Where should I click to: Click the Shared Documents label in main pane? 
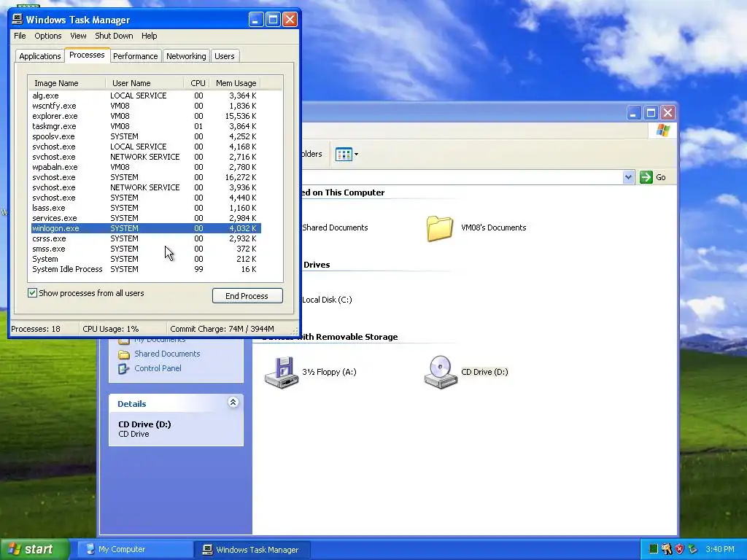coord(335,227)
